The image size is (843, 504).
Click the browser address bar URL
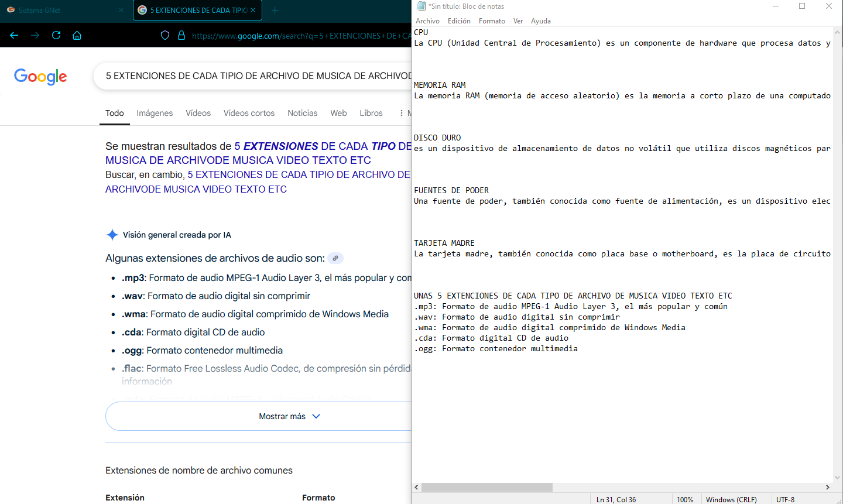[301, 36]
